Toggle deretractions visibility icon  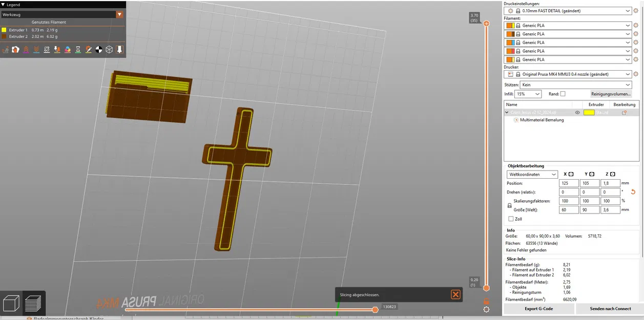(x=36, y=50)
